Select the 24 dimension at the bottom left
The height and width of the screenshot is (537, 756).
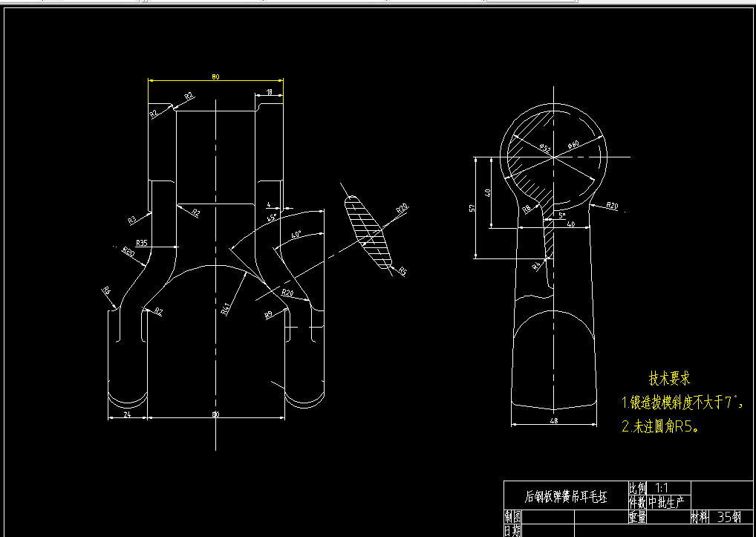tap(127, 414)
